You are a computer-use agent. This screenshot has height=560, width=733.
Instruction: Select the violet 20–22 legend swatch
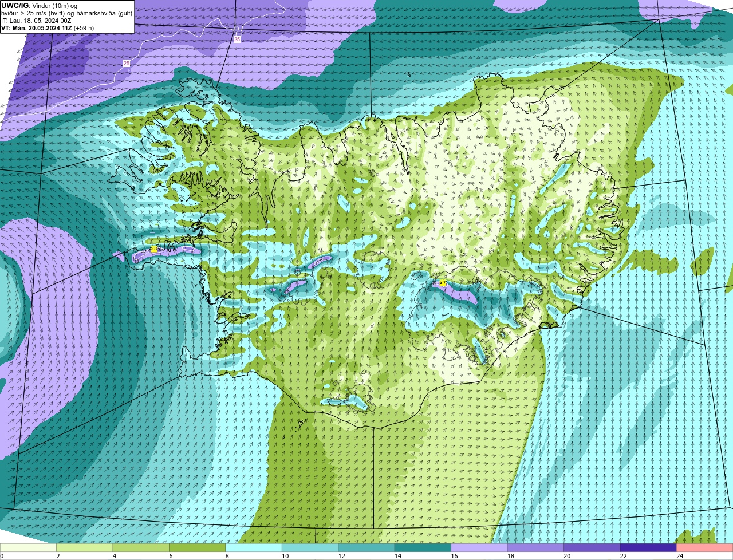pyautogui.click(x=592, y=547)
